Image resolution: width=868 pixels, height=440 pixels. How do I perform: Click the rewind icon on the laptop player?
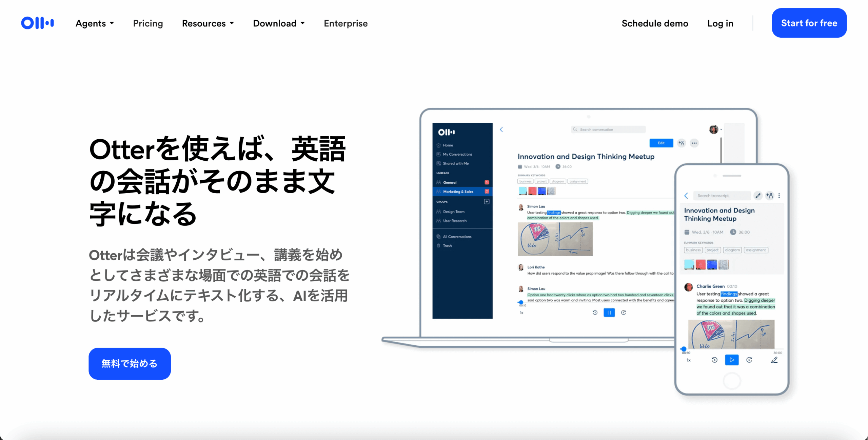595,313
